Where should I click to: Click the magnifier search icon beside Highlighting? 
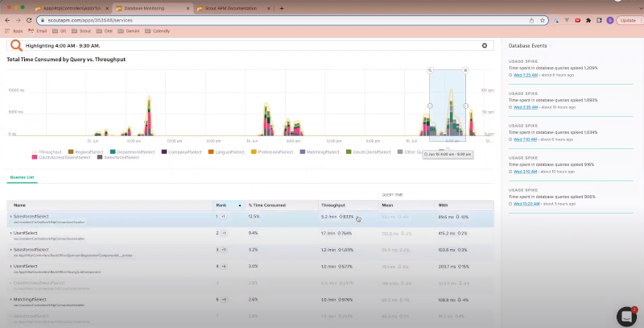(x=16, y=45)
